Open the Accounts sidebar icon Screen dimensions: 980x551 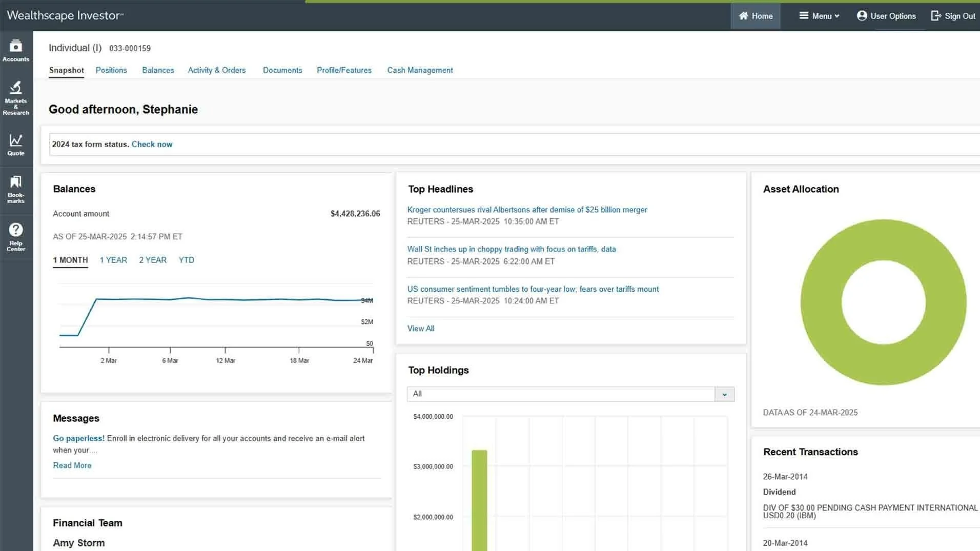[16, 51]
